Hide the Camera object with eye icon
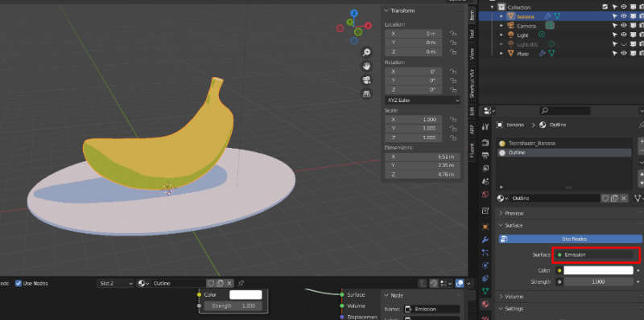This screenshot has height=320, width=644. tap(623, 26)
